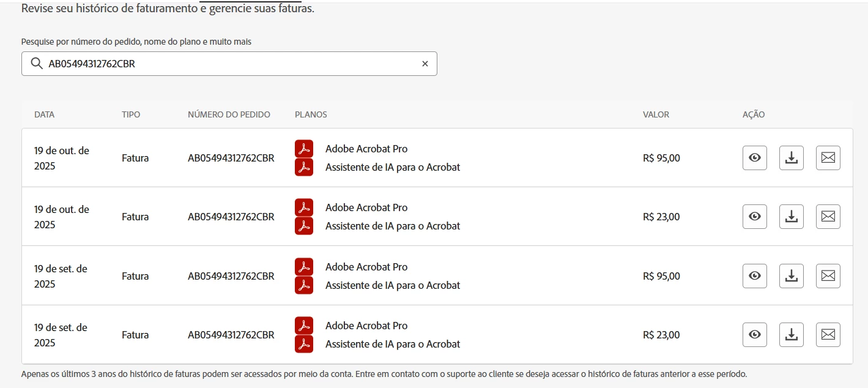Click the R$ 95,00 value for 19 de set.

tap(661, 276)
